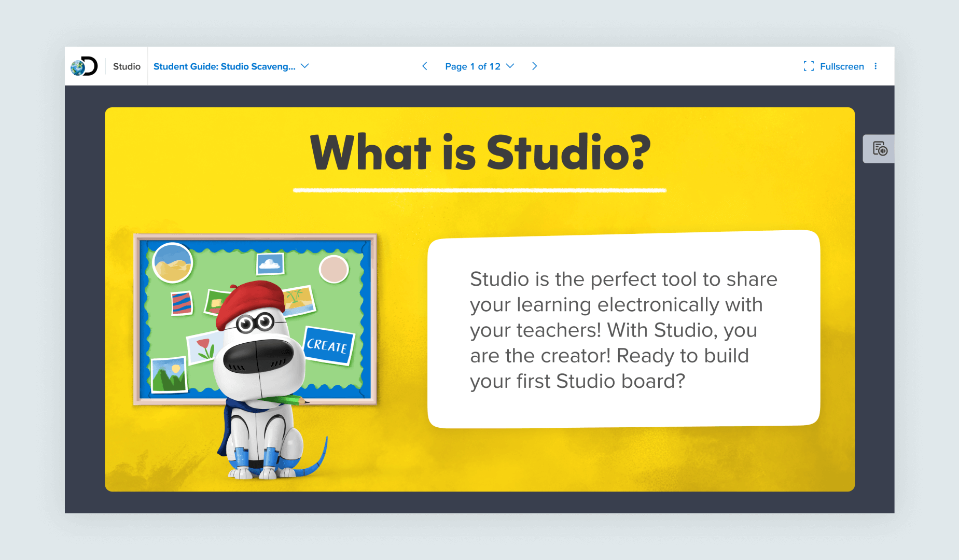Image resolution: width=959 pixels, height=560 pixels.
Task: Click the What is Studio? heading
Action: point(480,152)
